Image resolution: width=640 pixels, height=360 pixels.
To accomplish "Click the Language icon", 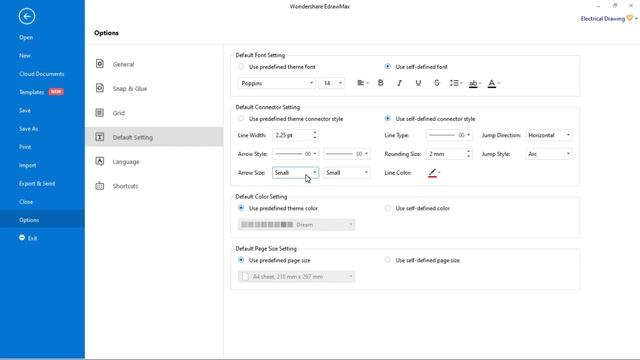I will pos(100,161).
